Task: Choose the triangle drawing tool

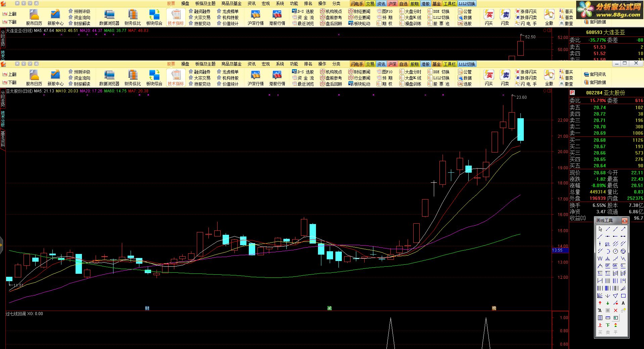Action: click(615, 296)
